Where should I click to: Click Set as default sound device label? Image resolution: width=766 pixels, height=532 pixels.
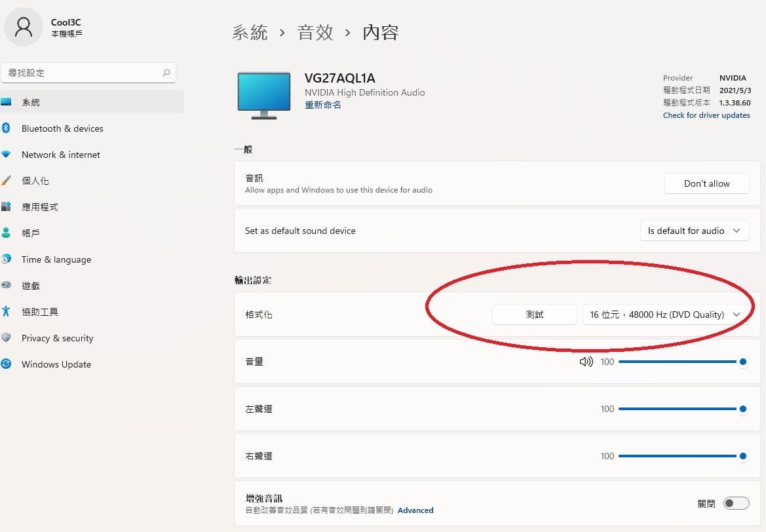(x=300, y=231)
